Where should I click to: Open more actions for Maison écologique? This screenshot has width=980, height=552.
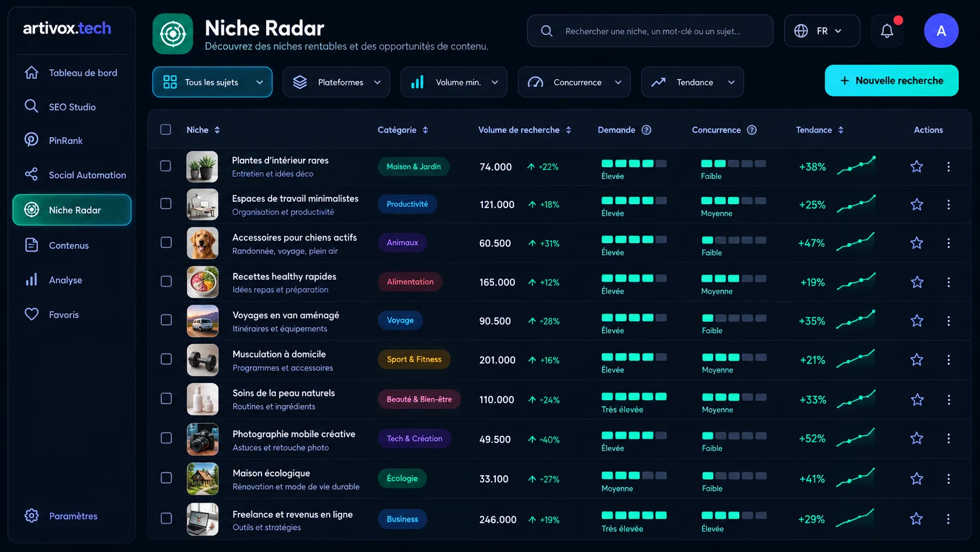click(948, 479)
